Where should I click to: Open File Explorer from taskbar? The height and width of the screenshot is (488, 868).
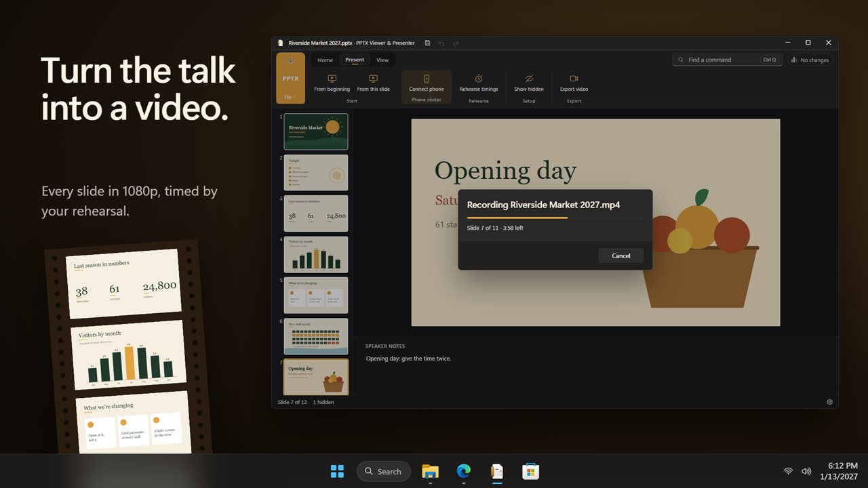tap(430, 471)
